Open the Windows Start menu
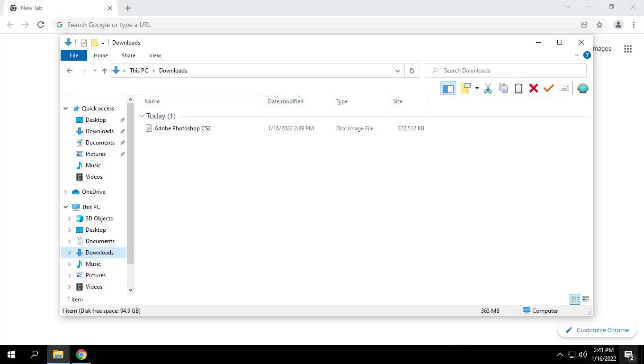644x364 pixels. (11, 355)
